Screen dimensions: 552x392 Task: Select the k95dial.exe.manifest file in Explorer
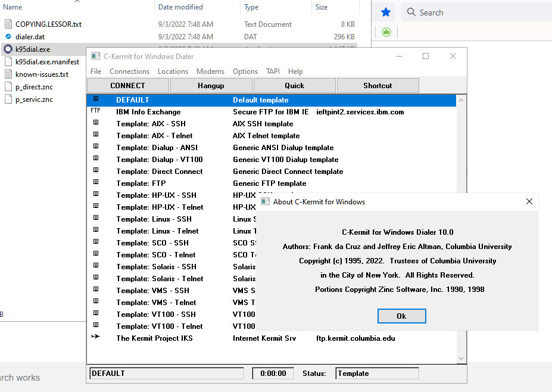point(47,61)
